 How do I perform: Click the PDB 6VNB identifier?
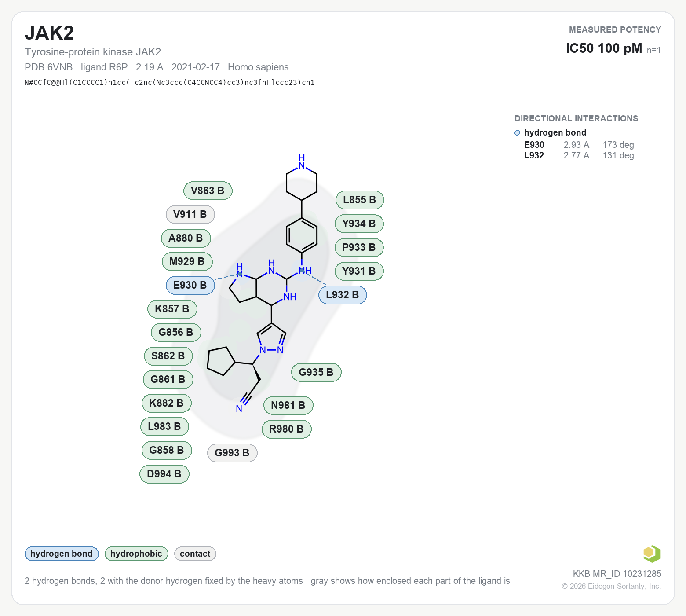[x=48, y=67]
